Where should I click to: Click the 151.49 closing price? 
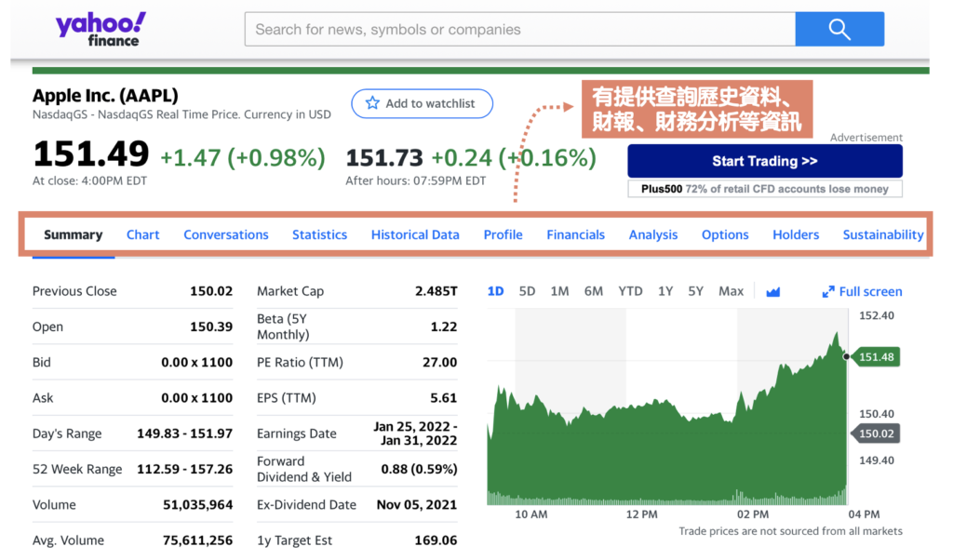91,153
